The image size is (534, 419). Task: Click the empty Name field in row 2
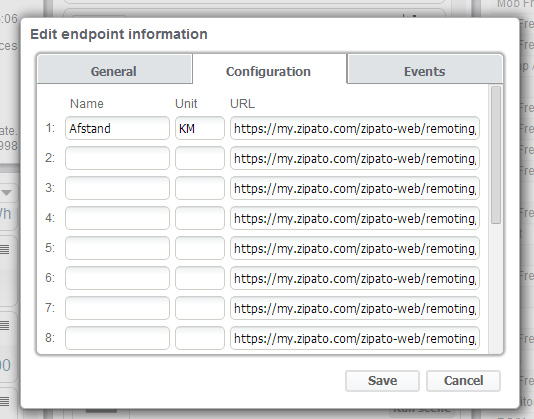(x=117, y=158)
